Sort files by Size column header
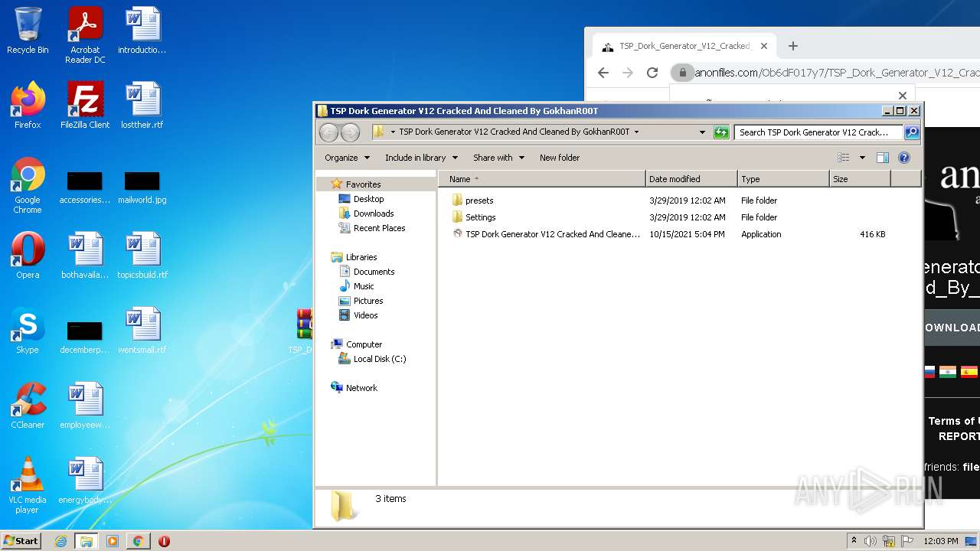This screenshot has width=980, height=551. click(x=860, y=179)
